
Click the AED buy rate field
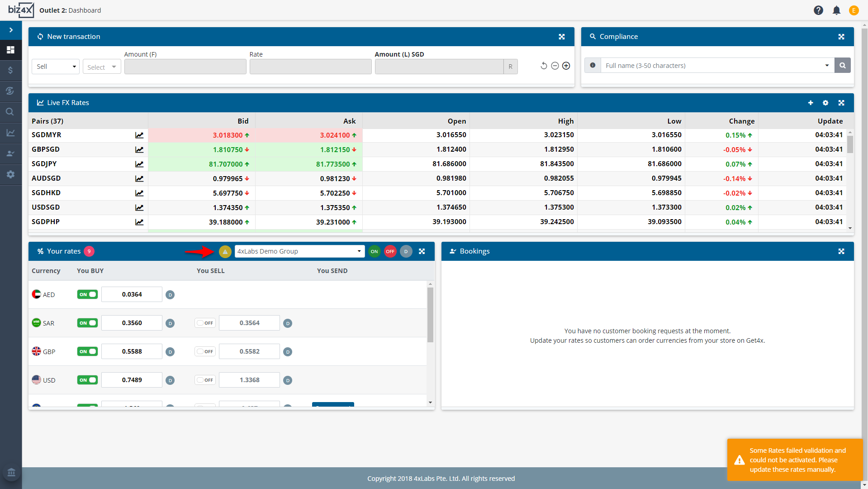click(132, 294)
